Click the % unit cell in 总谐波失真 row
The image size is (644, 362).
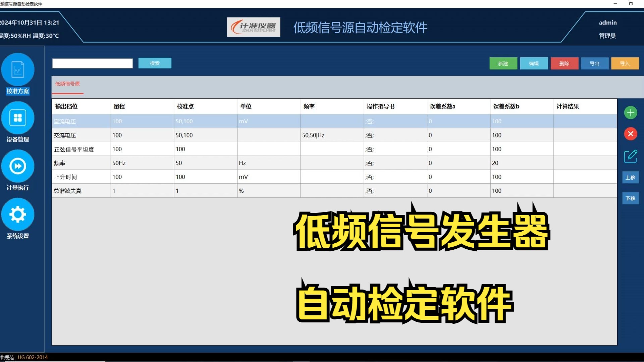(269, 191)
